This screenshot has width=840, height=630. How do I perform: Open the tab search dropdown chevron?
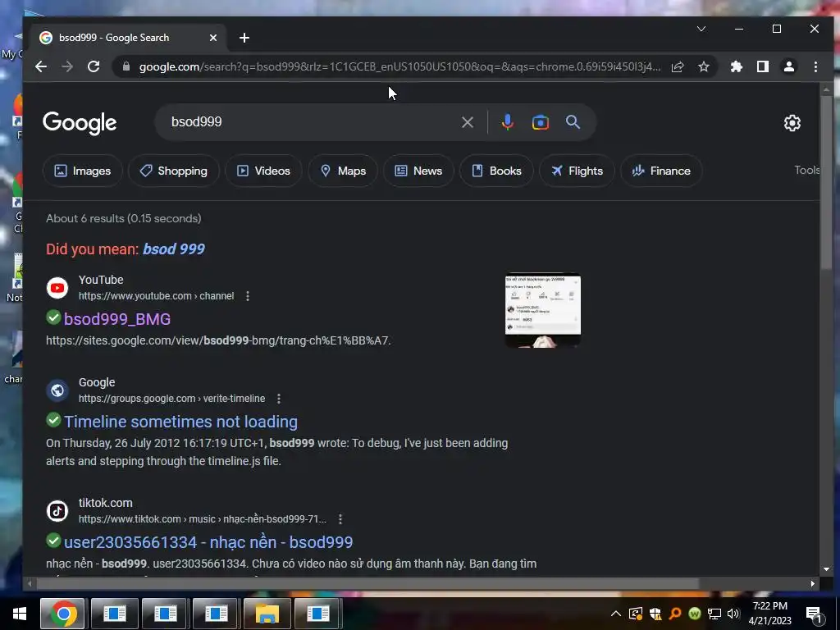click(701, 29)
